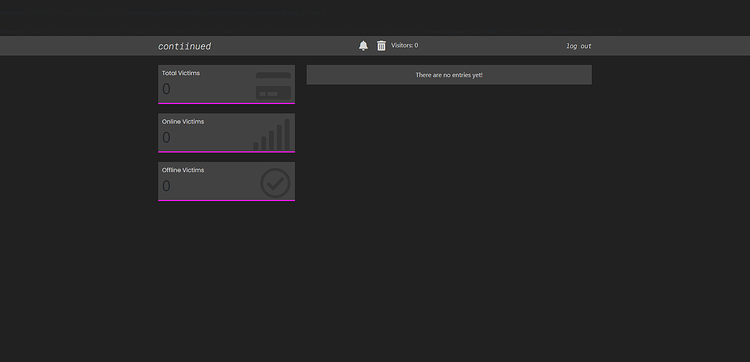Image resolution: width=750 pixels, height=362 pixels.
Task: Click the trash can icon
Action: [381, 45]
